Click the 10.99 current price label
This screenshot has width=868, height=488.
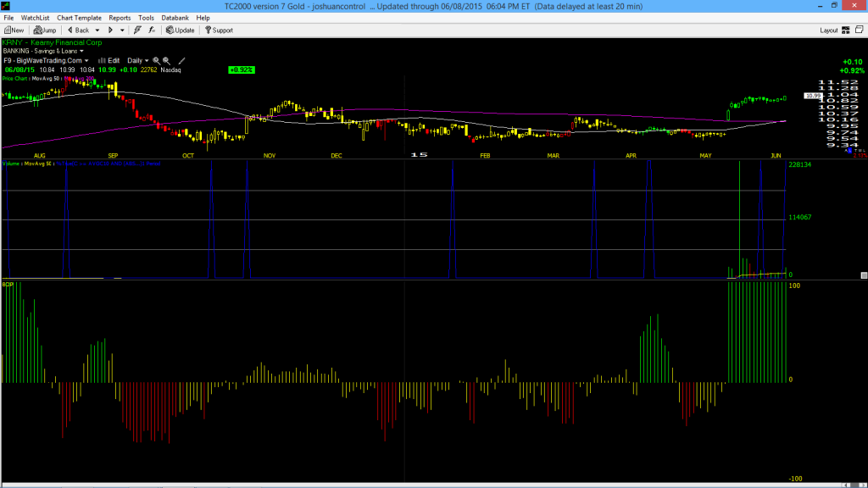(x=813, y=96)
